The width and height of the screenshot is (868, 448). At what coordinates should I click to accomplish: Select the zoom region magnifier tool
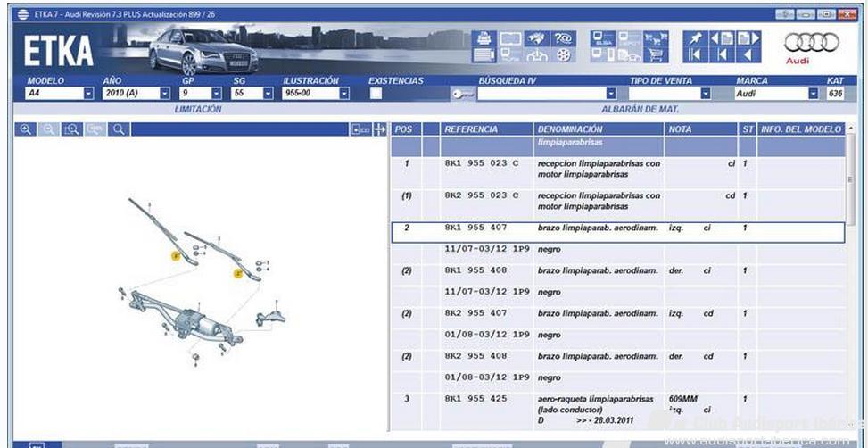click(72, 129)
